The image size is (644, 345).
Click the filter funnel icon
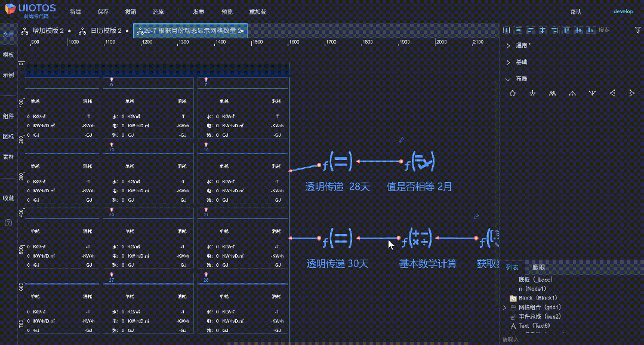637,30
